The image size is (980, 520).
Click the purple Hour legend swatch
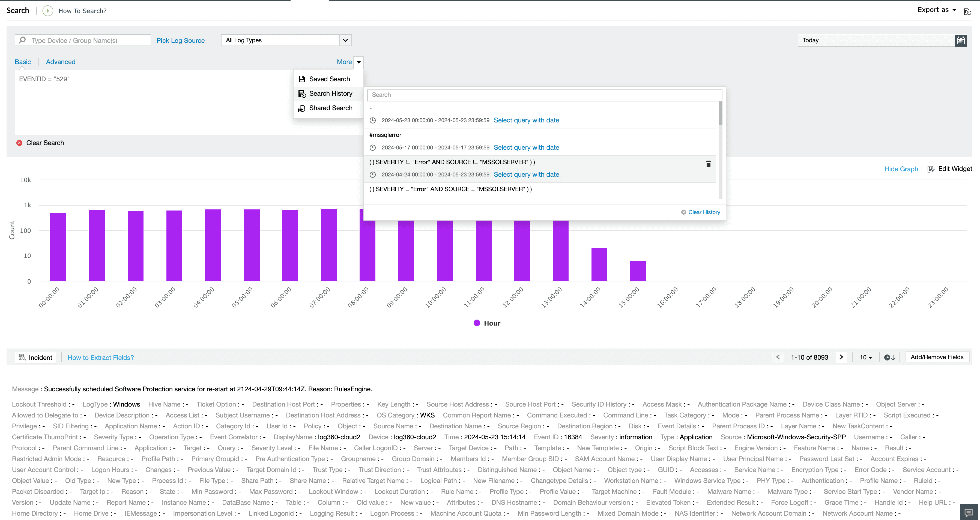(477, 323)
